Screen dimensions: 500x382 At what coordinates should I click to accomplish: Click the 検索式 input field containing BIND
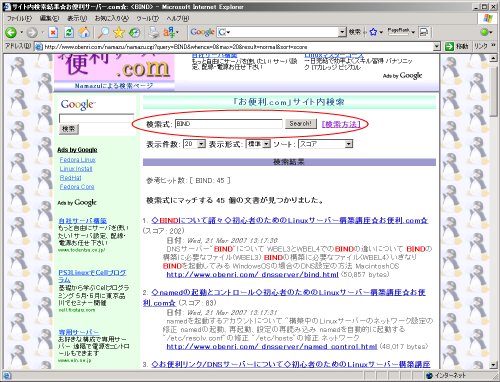pyautogui.click(x=229, y=124)
